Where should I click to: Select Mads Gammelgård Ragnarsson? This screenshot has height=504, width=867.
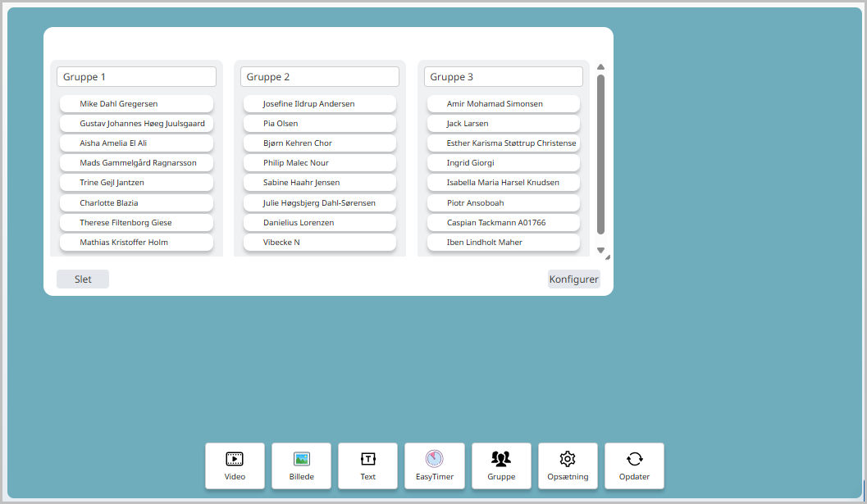pyautogui.click(x=137, y=163)
